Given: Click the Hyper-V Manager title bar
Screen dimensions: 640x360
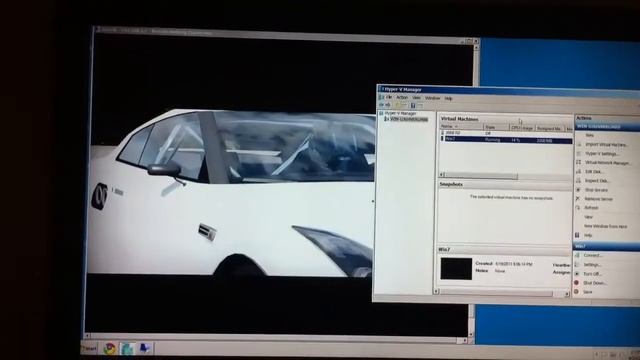Looking at the screenshot, I should (x=508, y=90).
